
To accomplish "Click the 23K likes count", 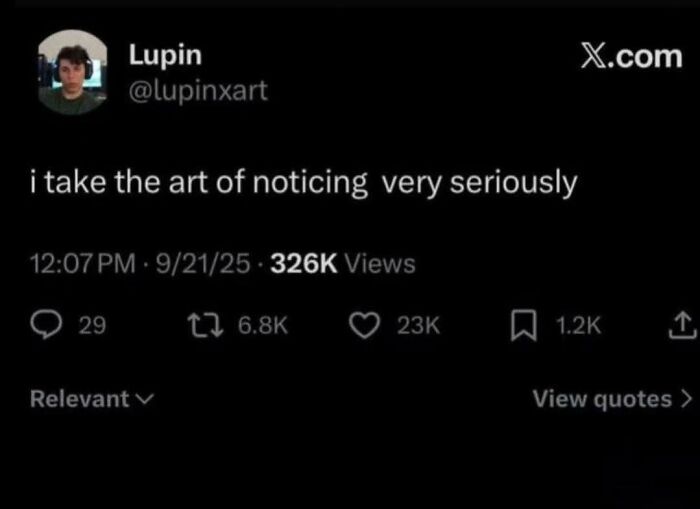I will pyautogui.click(x=419, y=325).
